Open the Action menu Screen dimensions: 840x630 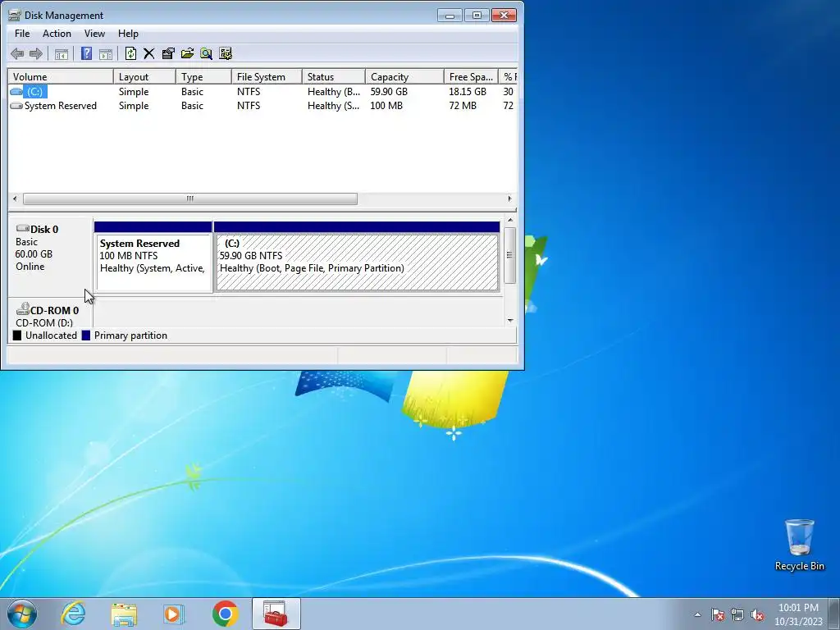tap(57, 33)
